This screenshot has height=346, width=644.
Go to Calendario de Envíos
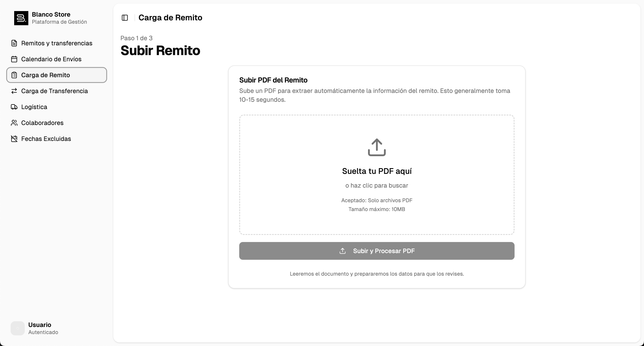pos(51,59)
